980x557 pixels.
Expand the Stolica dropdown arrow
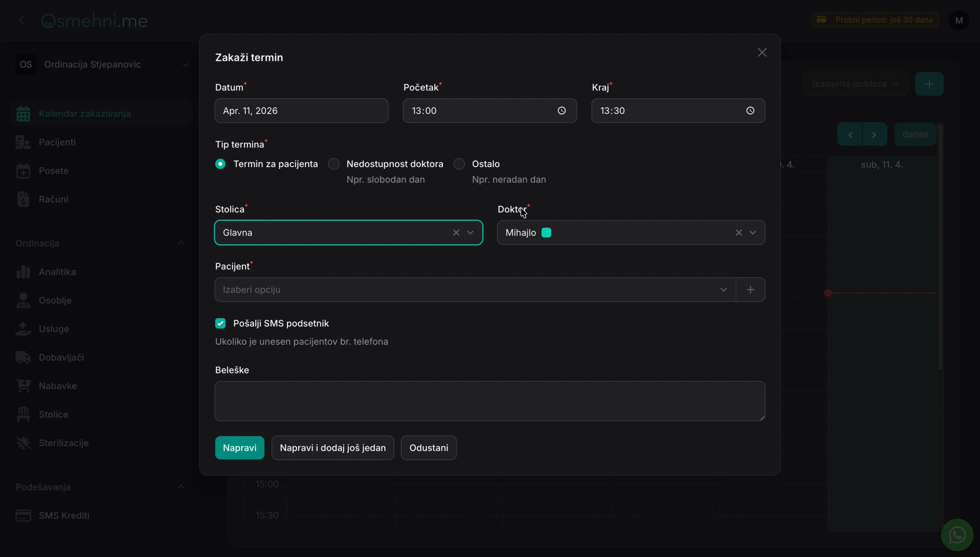(470, 232)
